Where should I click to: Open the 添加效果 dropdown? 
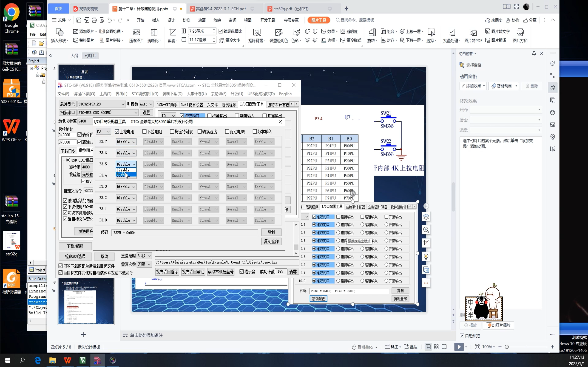click(x=473, y=86)
